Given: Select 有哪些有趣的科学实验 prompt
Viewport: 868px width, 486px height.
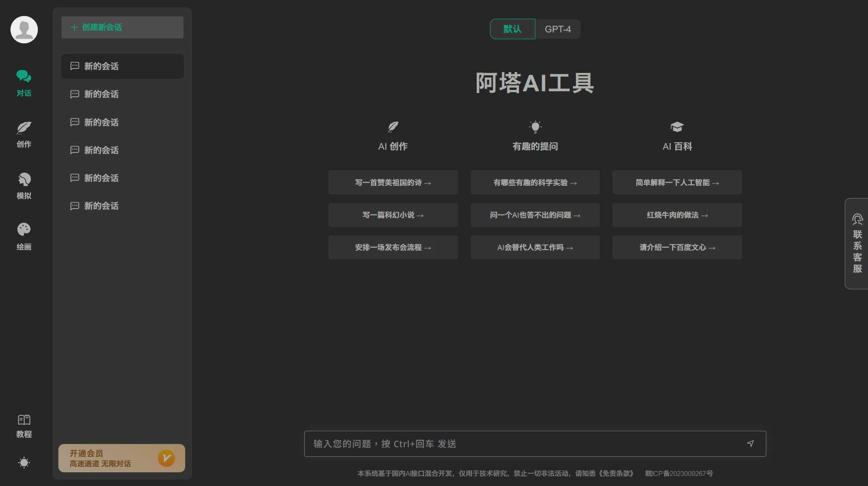Looking at the screenshot, I should tap(535, 183).
